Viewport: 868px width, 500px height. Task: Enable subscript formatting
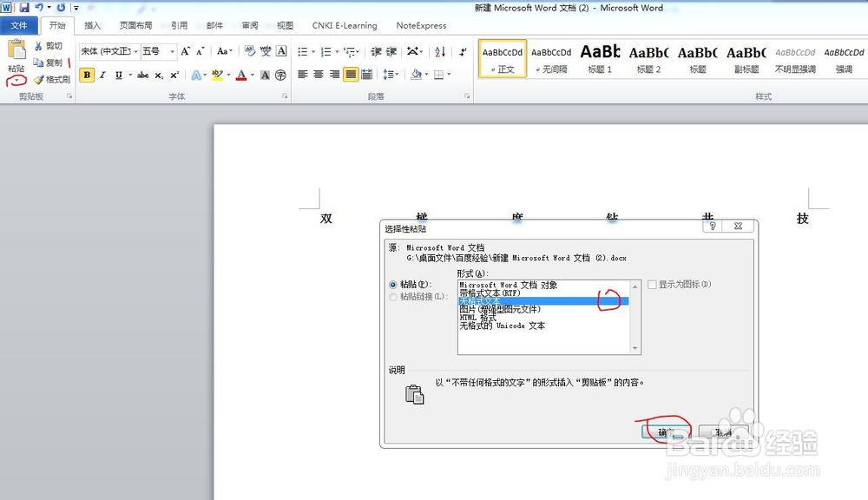158,74
